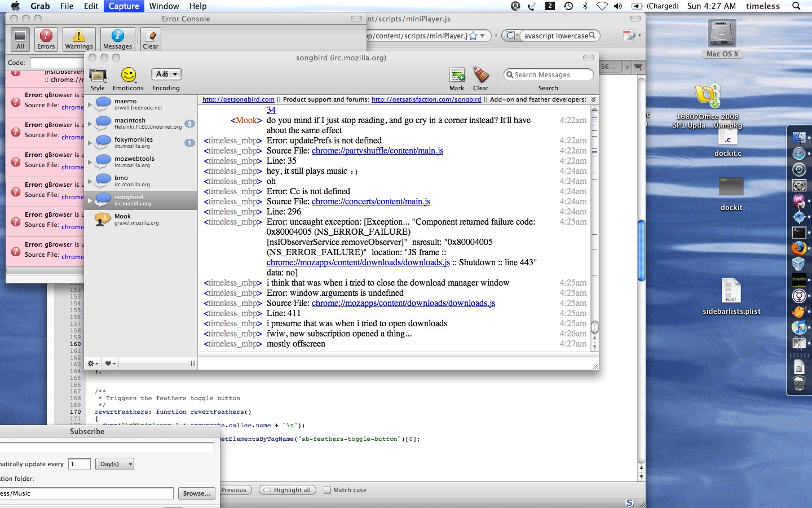Launch Safari from the Dock
Image resolution: width=812 pixels, height=508 pixels.
click(x=799, y=154)
